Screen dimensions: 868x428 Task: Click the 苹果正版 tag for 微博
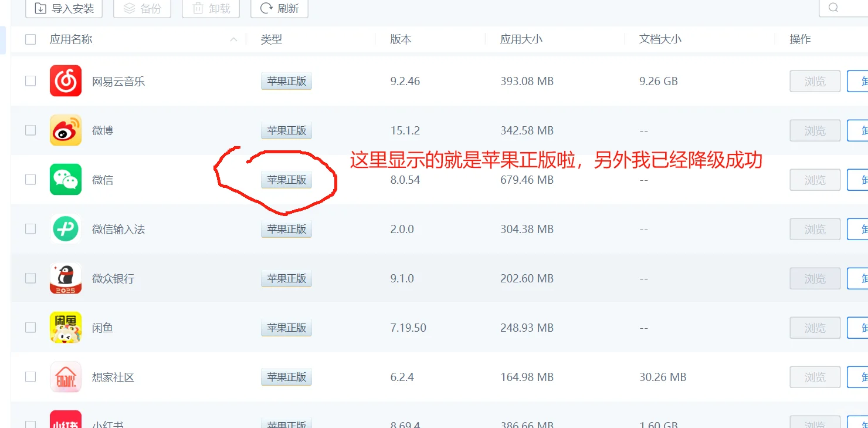(x=286, y=130)
